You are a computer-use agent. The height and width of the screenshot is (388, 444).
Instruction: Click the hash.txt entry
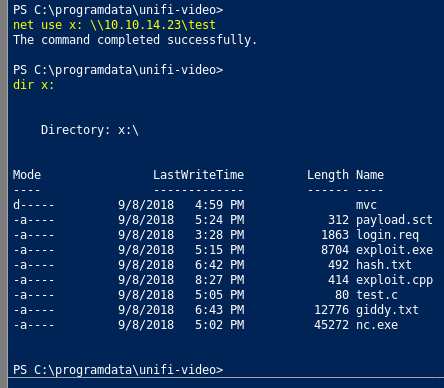pyautogui.click(x=384, y=265)
